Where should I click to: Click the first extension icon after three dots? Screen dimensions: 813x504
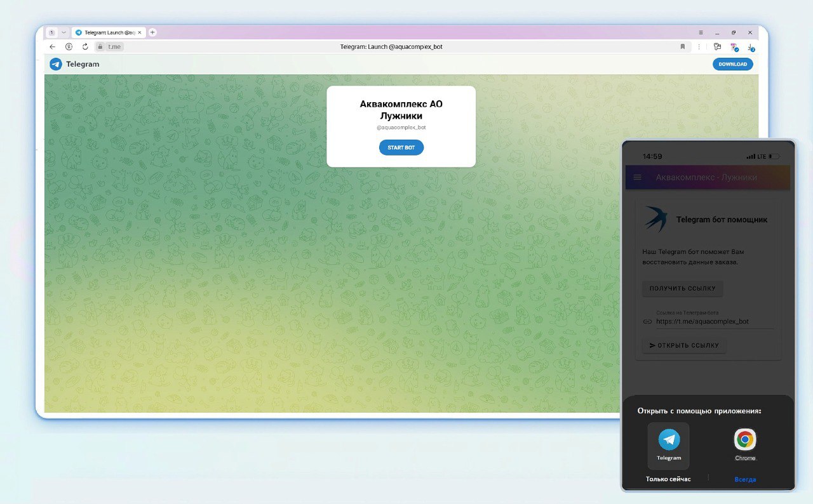tap(718, 46)
